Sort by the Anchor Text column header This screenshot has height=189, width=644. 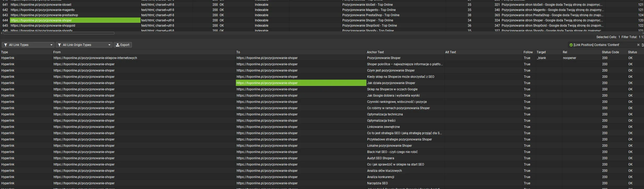[x=375, y=52]
